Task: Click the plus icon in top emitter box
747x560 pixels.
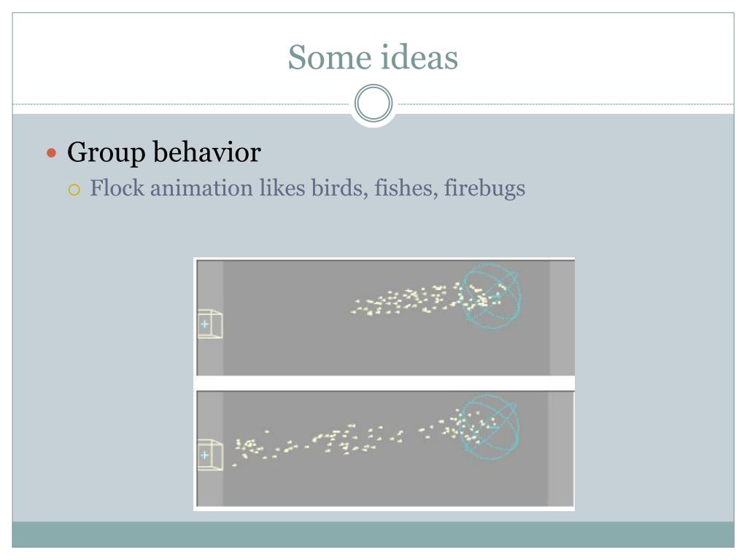Action: (204, 324)
